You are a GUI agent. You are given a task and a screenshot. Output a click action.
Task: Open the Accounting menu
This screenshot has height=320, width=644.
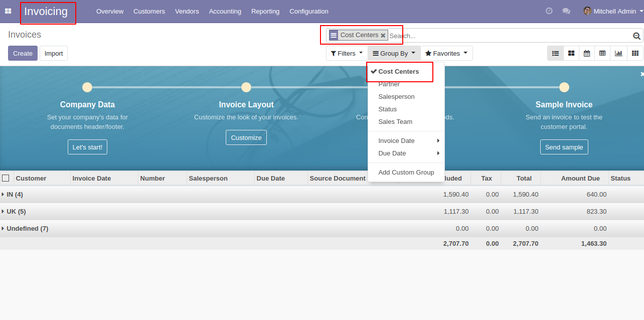tap(225, 11)
